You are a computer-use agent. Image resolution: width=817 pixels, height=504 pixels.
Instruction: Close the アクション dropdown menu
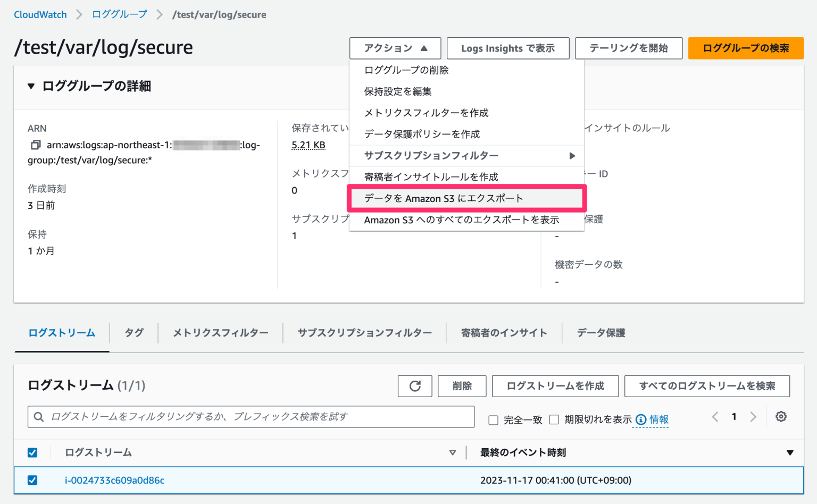tap(395, 48)
